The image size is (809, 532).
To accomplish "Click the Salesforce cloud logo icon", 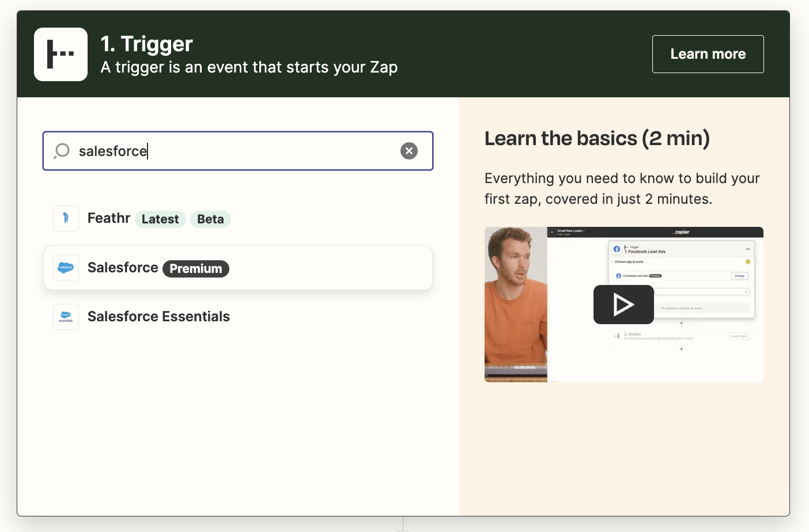I will 66,268.
